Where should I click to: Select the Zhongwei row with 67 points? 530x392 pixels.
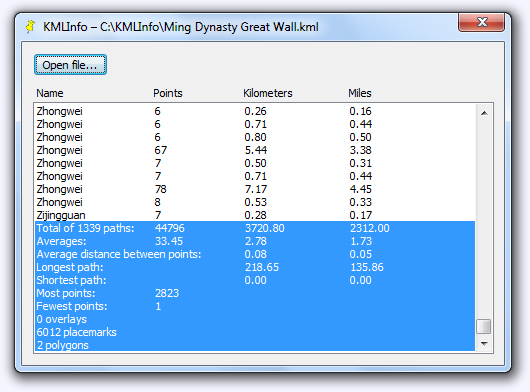tap(255, 150)
